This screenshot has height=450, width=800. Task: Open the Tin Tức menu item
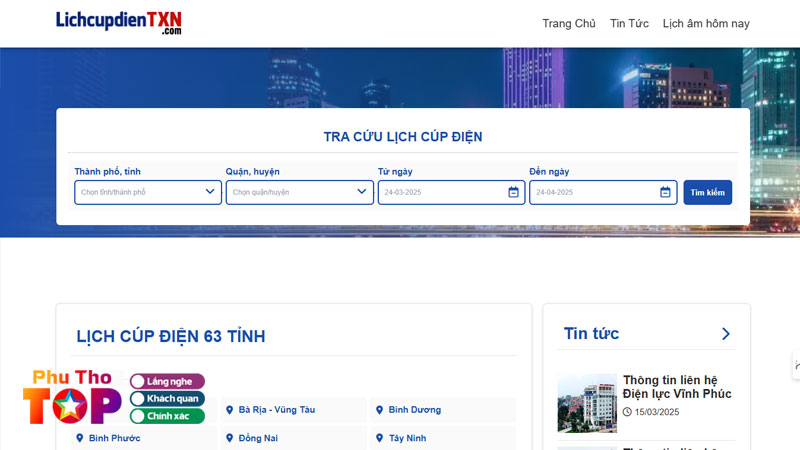[x=629, y=23]
